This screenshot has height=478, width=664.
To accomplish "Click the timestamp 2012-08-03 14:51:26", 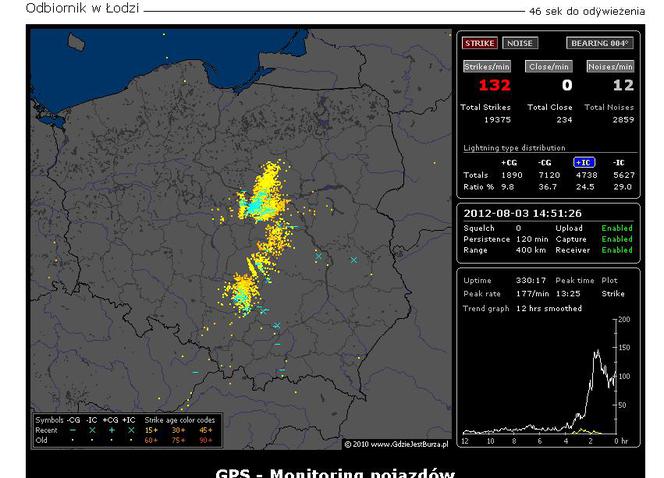I will pyautogui.click(x=523, y=213).
